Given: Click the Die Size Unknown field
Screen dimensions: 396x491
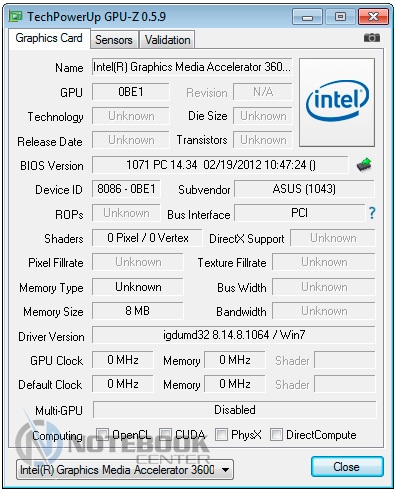Looking at the screenshot, I should [x=263, y=116].
